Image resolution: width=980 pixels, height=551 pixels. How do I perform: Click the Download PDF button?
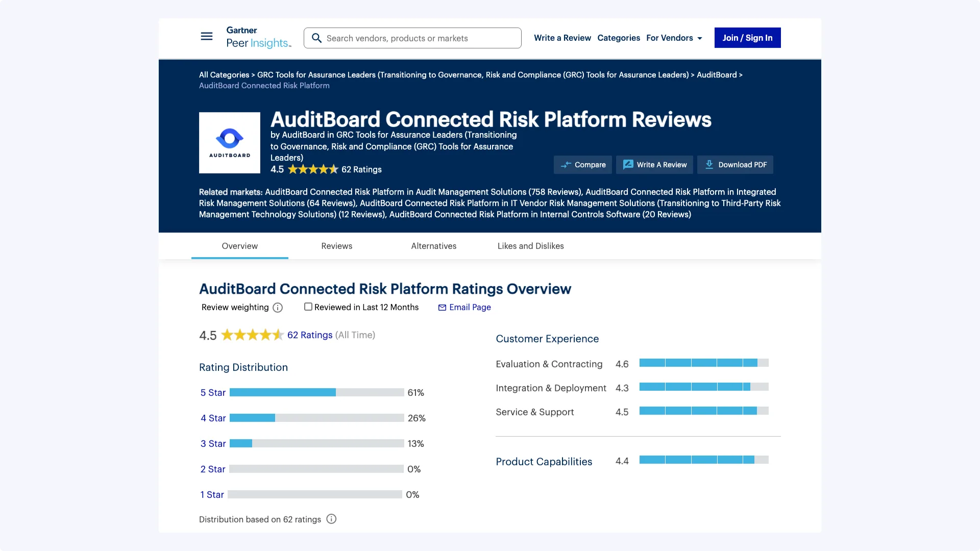click(x=735, y=165)
